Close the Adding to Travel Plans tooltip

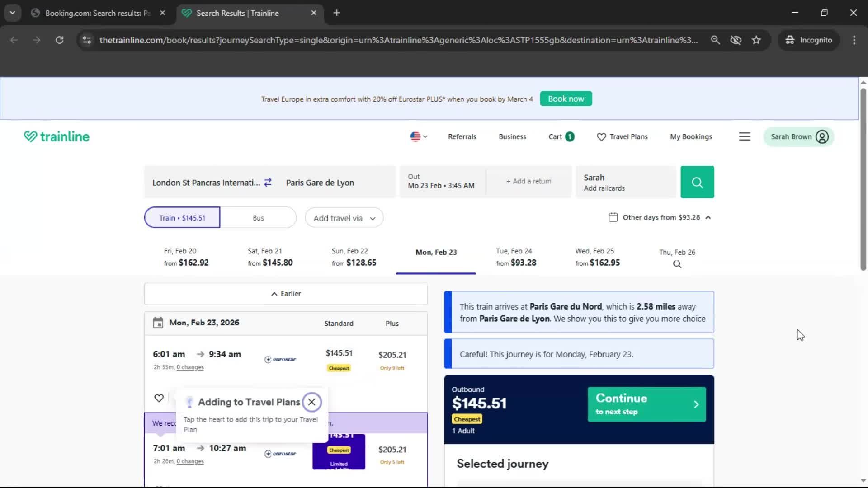tap(311, 402)
